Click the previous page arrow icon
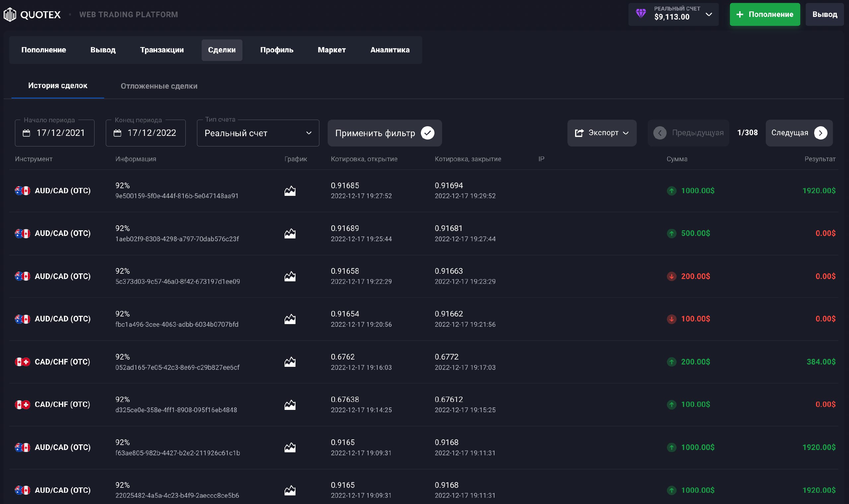The height and width of the screenshot is (504, 849). [x=660, y=133]
